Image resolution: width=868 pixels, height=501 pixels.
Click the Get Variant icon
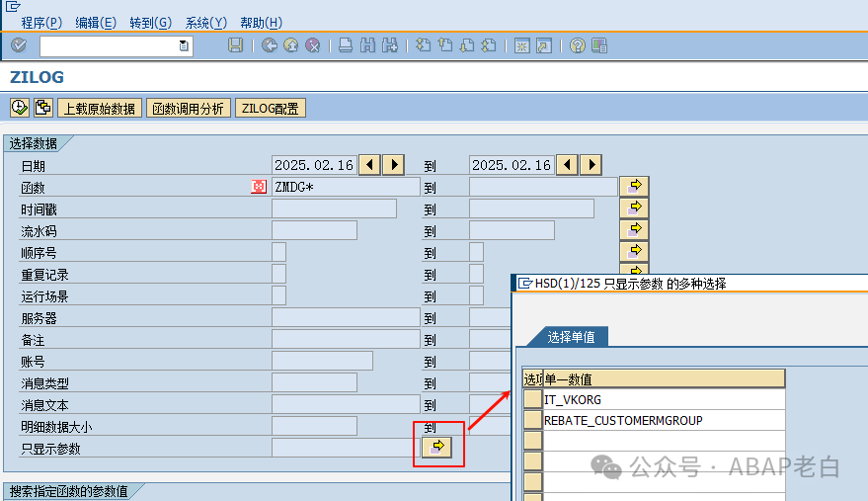42,108
